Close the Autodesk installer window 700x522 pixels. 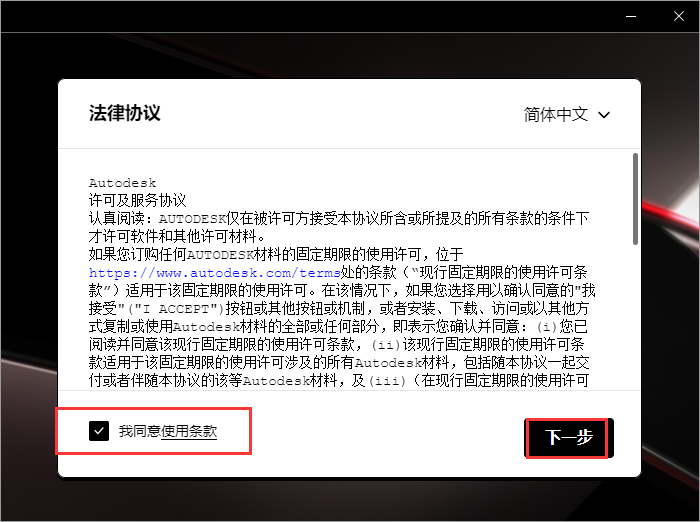[x=676, y=16]
